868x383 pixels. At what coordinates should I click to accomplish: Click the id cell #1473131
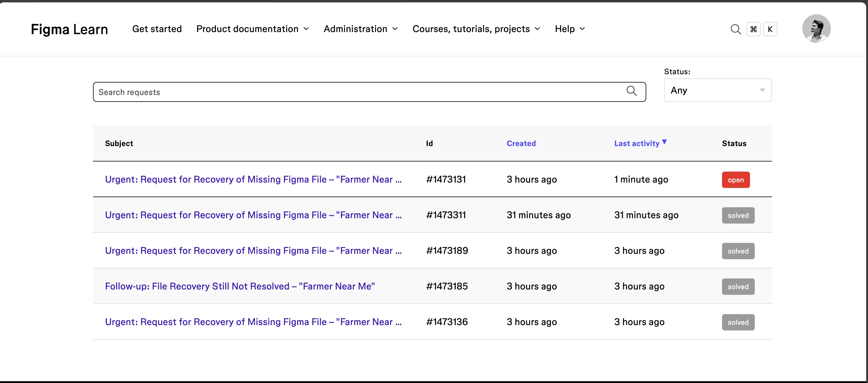tap(446, 179)
